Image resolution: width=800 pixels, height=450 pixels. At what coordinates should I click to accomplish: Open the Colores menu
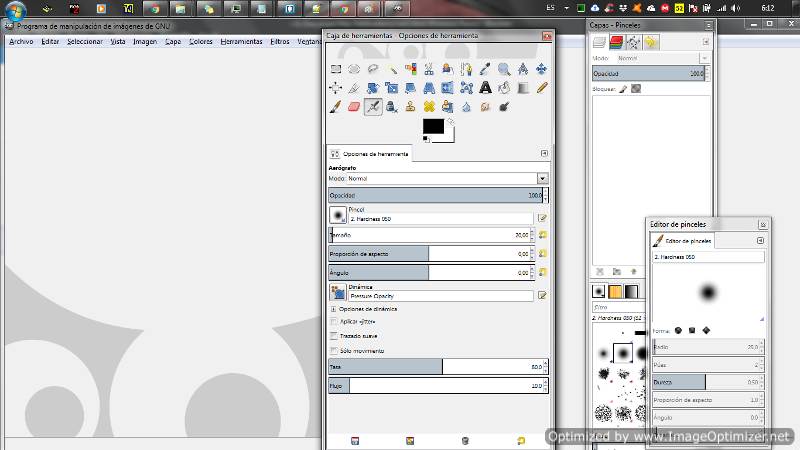pyautogui.click(x=201, y=41)
